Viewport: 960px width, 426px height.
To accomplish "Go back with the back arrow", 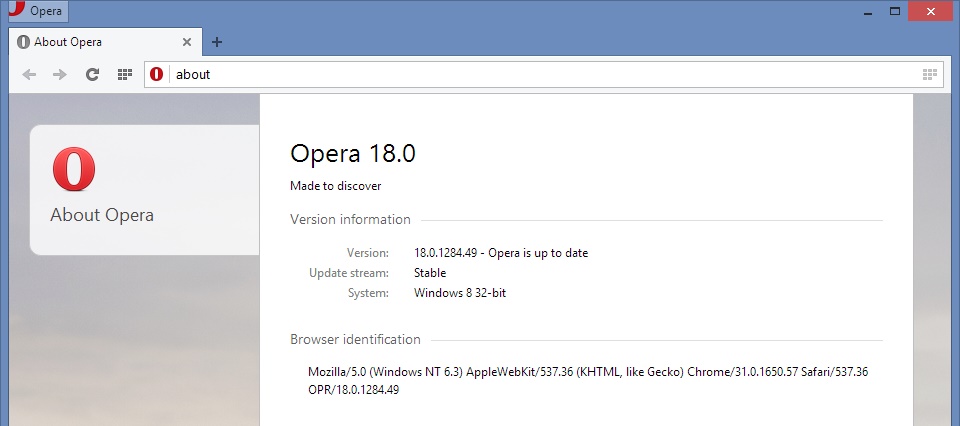I will pos(30,74).
